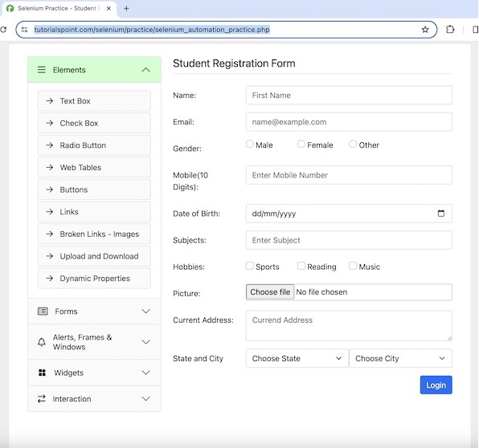Click the bookmark star icon in address bar
479x448 pixels.
click(425, 30)
